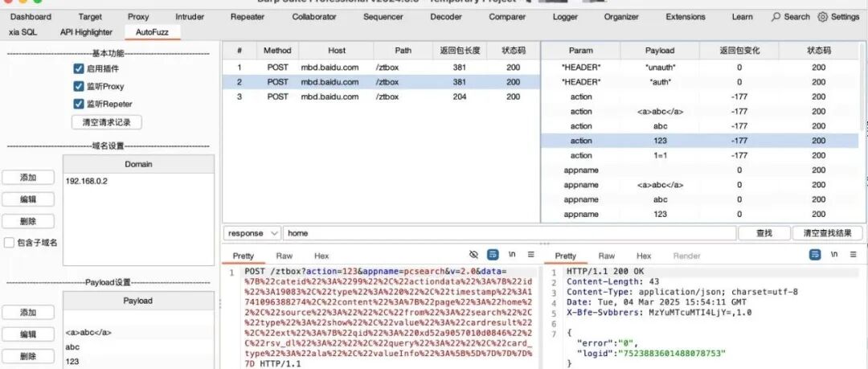Switch to the Repeater tab

click(248, 17)
